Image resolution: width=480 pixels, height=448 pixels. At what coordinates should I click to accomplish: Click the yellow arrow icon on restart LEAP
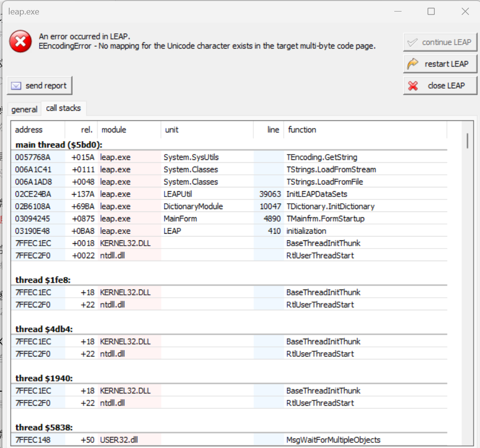[x=413, y=64]
